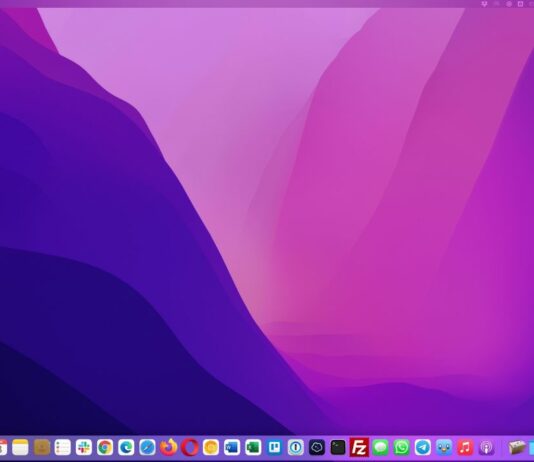The width and height of the screenshot is (534, 462).
Task: Open Firefox from the Dock
Action: (x=169, y=447)
